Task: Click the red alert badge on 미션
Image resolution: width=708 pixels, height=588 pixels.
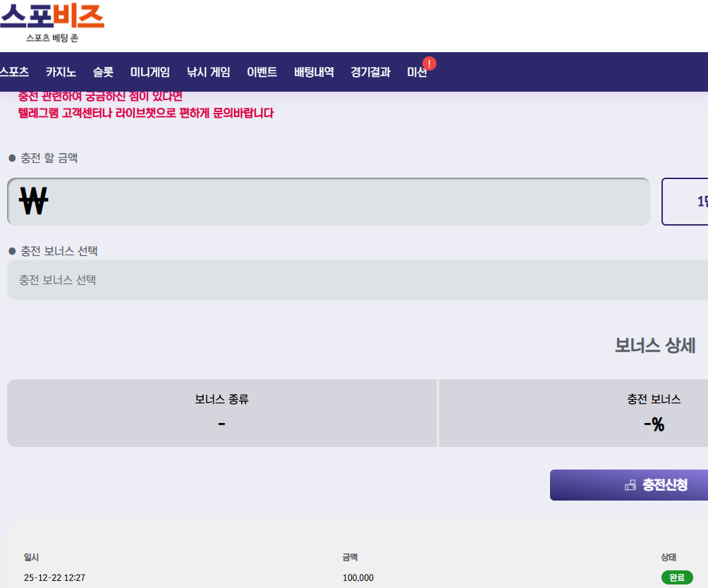Action: (429, 63)
